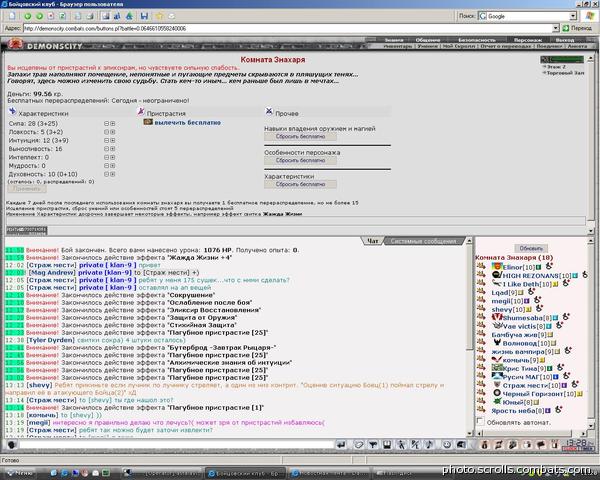600x480 pixels.
Task: Open the yellow star Favorites icon
Action: click(159, 16)
